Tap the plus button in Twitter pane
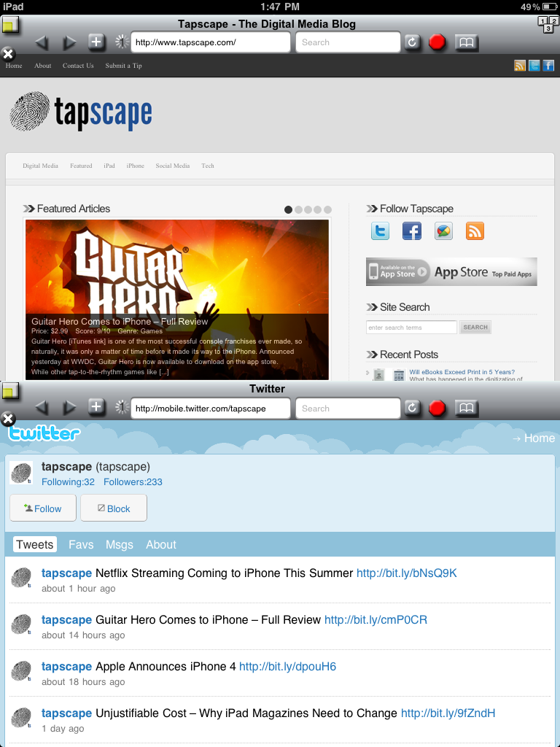This screenshot has height=747, width=560. (97, 407)
